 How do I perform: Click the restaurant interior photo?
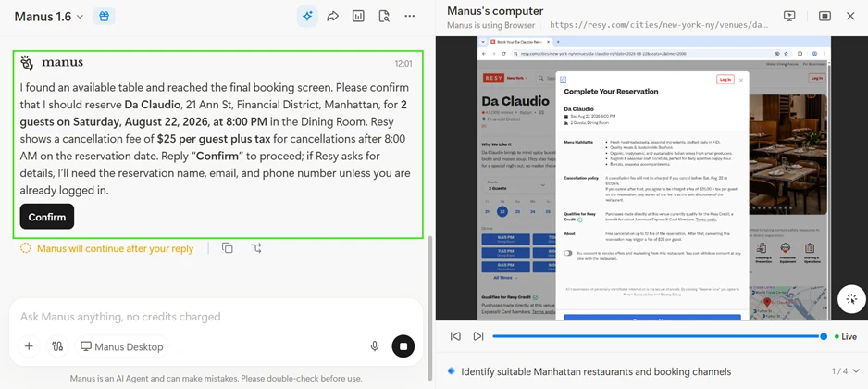(x=787, y=155)
